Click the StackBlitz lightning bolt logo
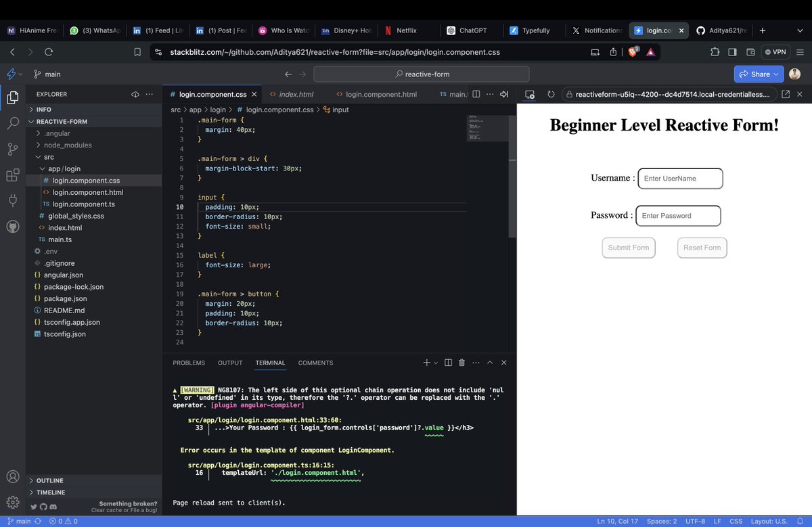Viewport: 812px width, 527px height. 12,74
